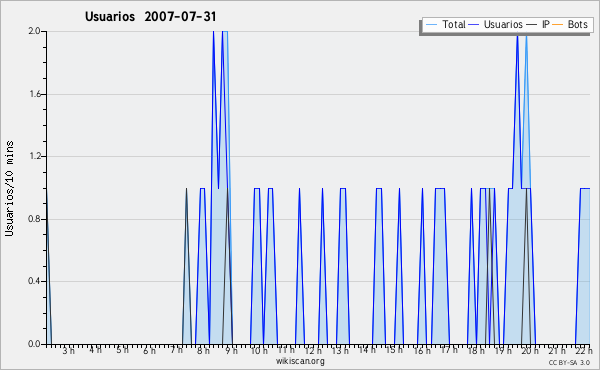Click the '21 h' x-axis label
This screenshot has height=370, width=600.
point(557,351)
